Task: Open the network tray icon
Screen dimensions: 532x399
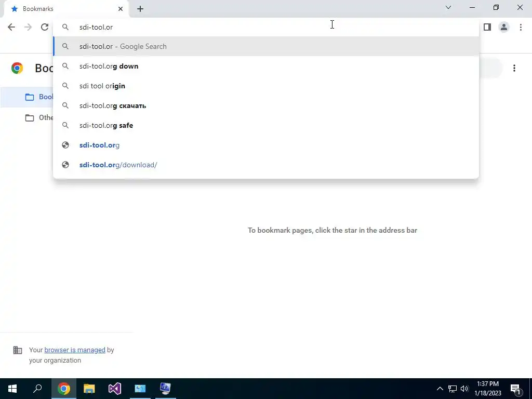Action: pyautogui.click(x=453, y=389)
